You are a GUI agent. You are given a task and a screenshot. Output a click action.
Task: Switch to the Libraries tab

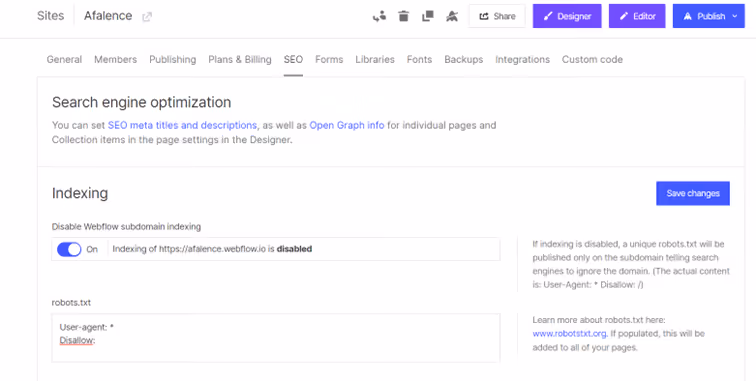coord(375,59)
